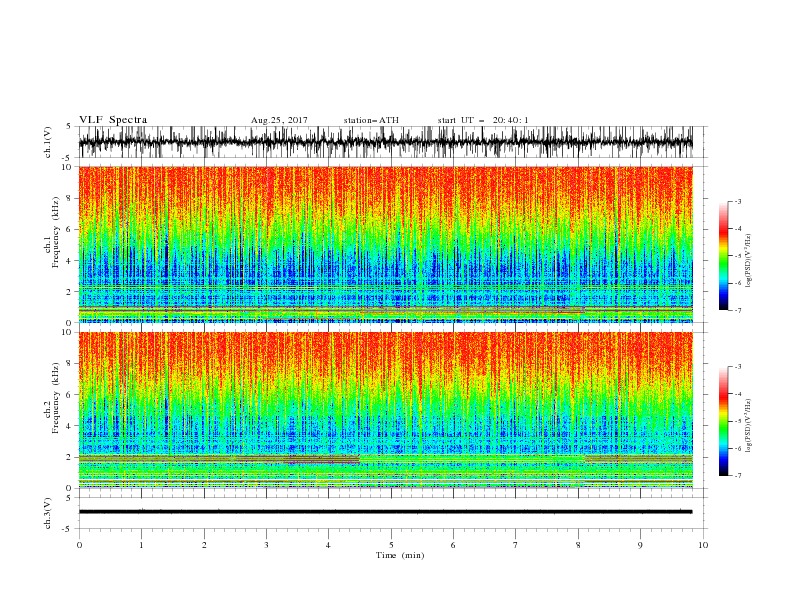Click the "ch.1(V)" axis label
Screen dimensions: 792x612
(48, 142)
